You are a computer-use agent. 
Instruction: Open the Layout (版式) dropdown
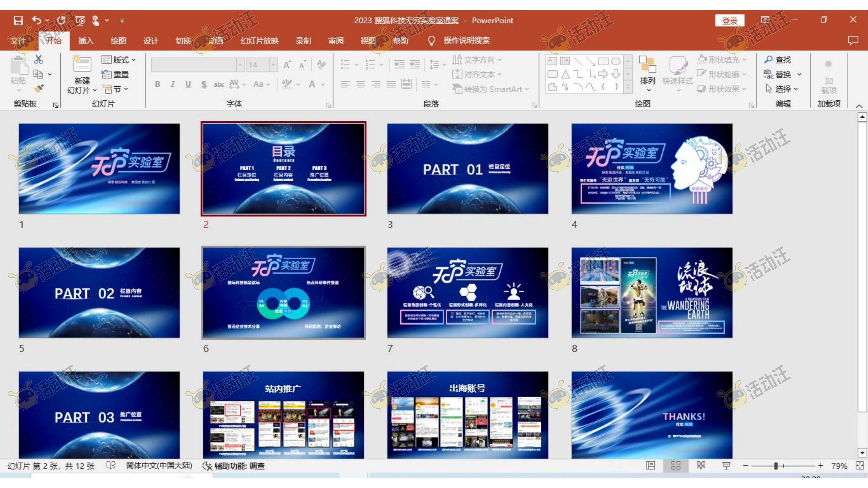[119, 60]
